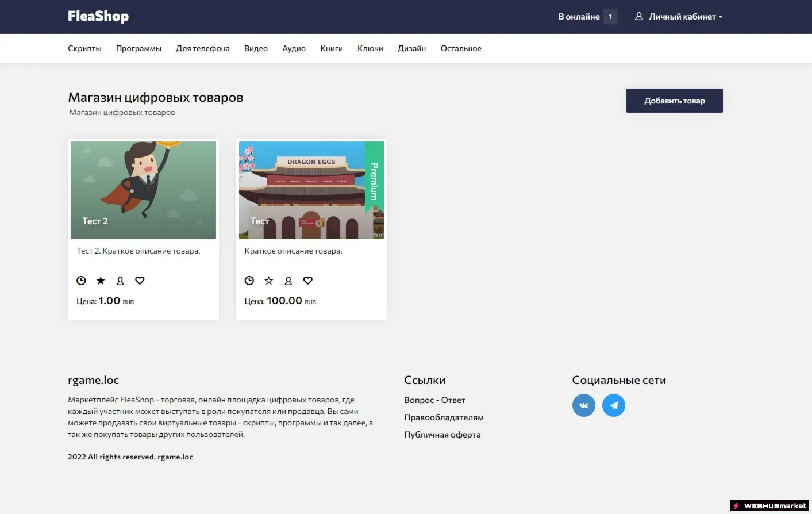Click the Ссылки footer heading

(x=425, y=380)
